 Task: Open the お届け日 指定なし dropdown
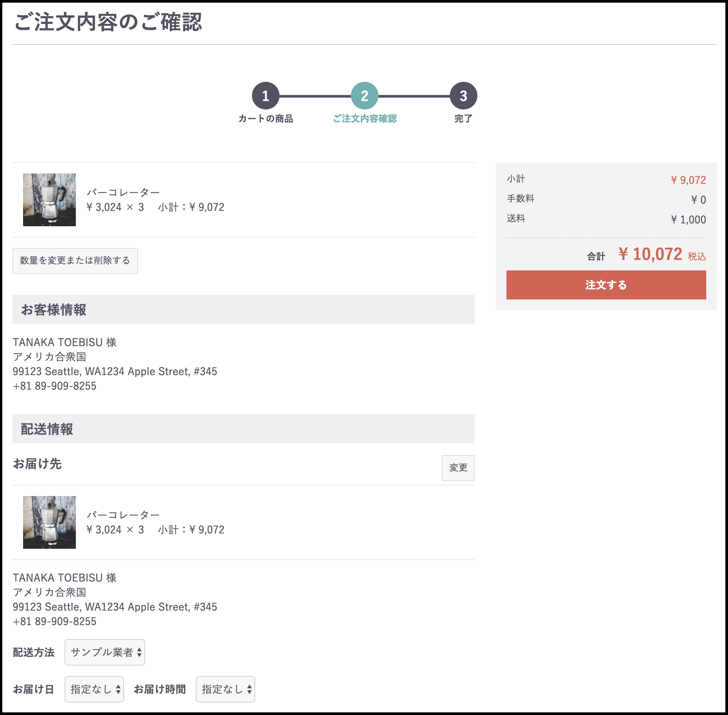click(94, 689)
